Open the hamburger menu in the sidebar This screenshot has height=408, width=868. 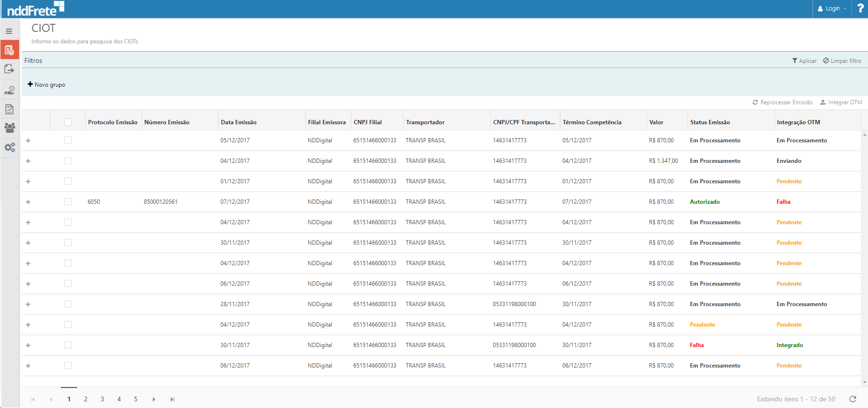(x=9, y=31)
